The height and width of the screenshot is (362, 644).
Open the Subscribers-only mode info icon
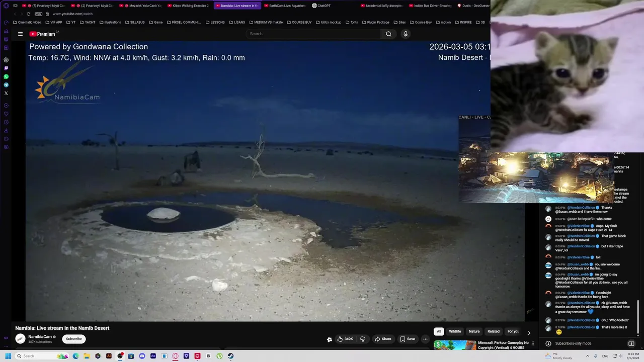click(x=548, y=343)
